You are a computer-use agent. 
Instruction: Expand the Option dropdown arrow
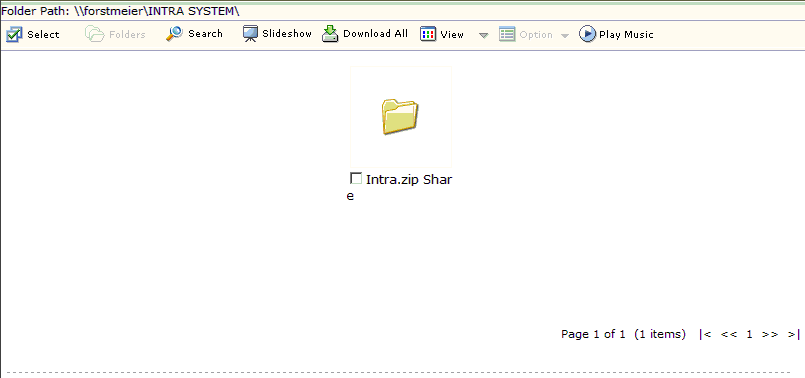[565, 35]
